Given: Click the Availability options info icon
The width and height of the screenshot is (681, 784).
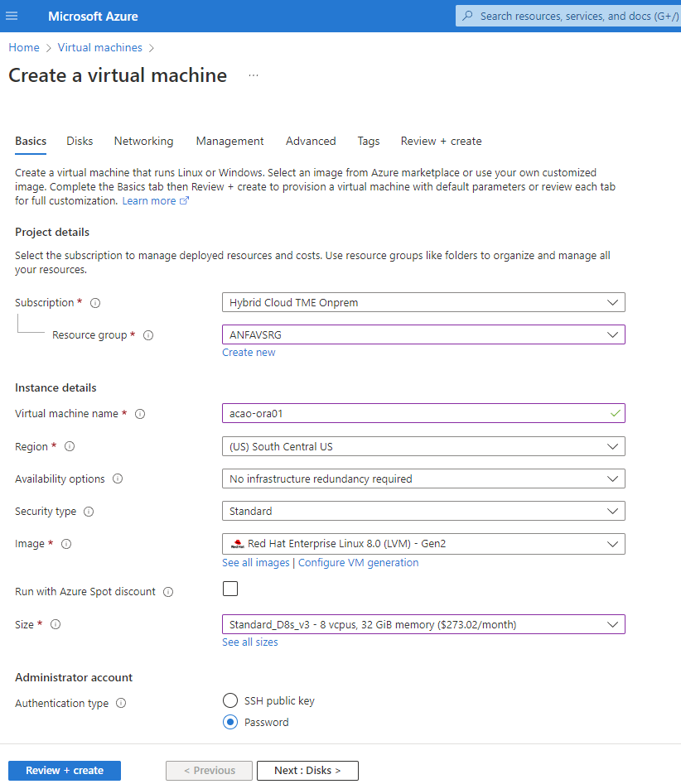Looking at the screenshot, I should (118, 479).
